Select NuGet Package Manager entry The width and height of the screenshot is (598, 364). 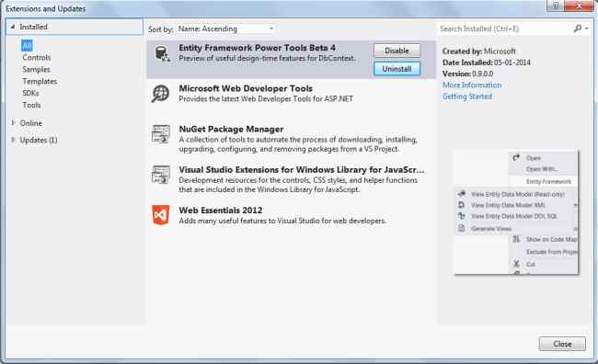pyautogui.click(x=291, y=139)
